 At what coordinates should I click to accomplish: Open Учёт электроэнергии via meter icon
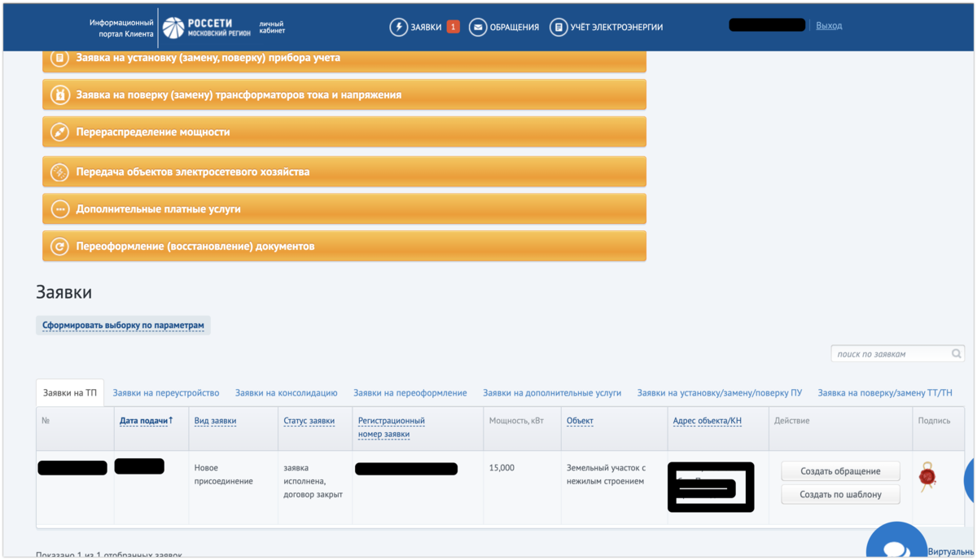(x=559, y=26)
